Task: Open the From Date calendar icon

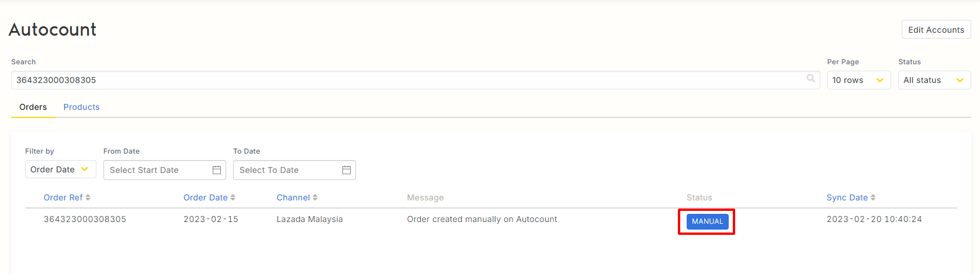Action: point(217,170)
